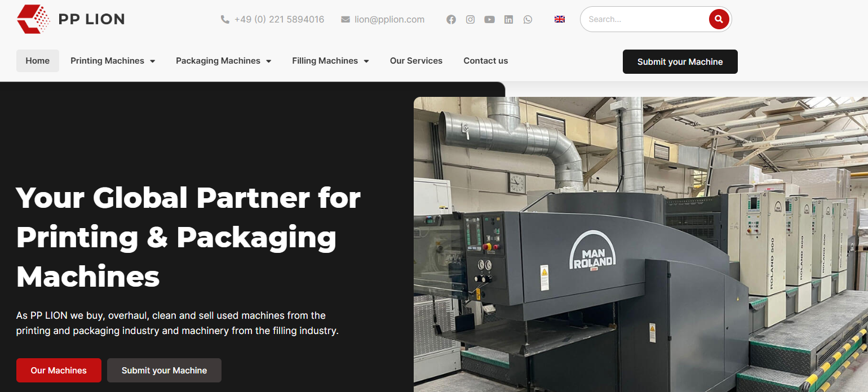Open the Our Services page

pyautogui.click(x=416, y=61)
